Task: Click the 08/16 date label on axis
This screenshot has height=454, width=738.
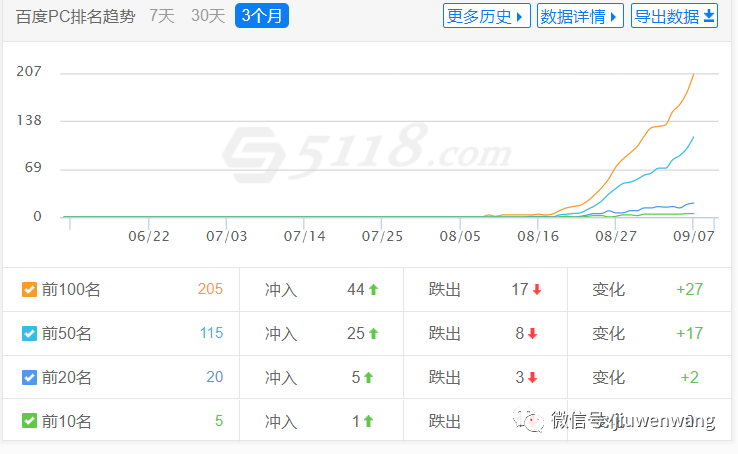Action: click(x=538, y=236)
